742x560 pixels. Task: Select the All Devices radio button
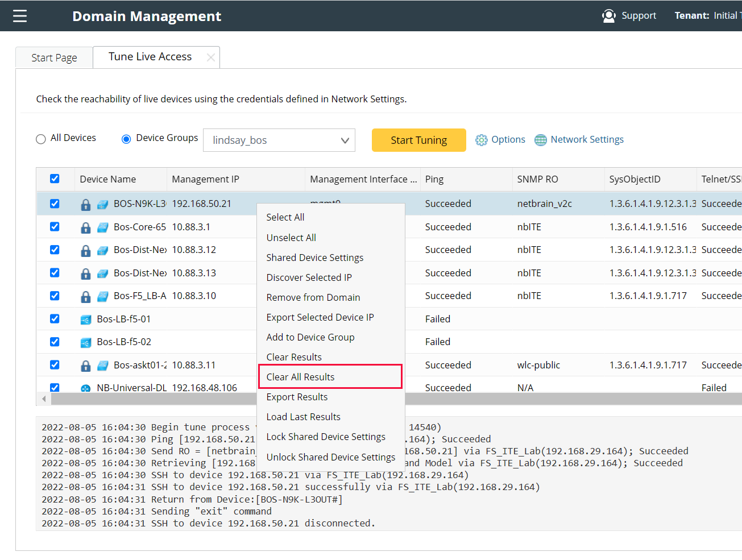tap(41, 139)
